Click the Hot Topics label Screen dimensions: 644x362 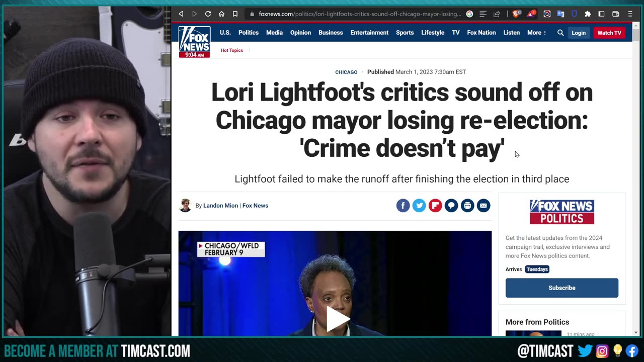[x=232, y=50]
